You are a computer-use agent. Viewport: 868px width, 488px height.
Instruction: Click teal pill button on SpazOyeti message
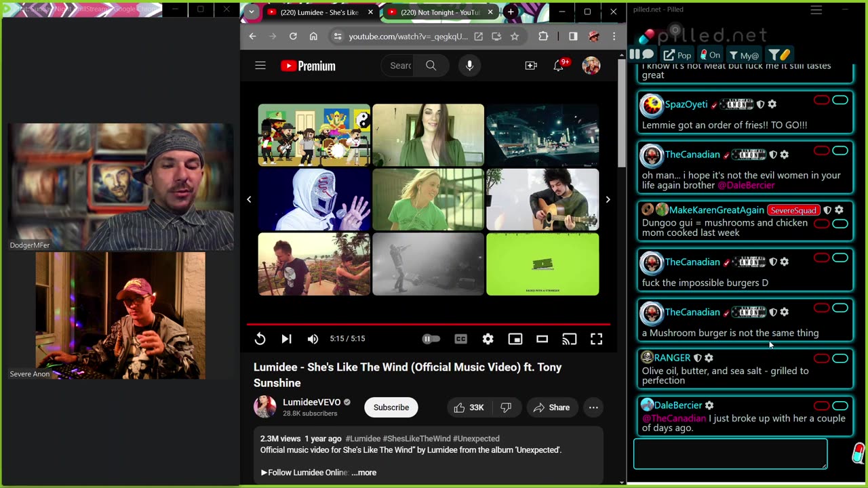840,100
